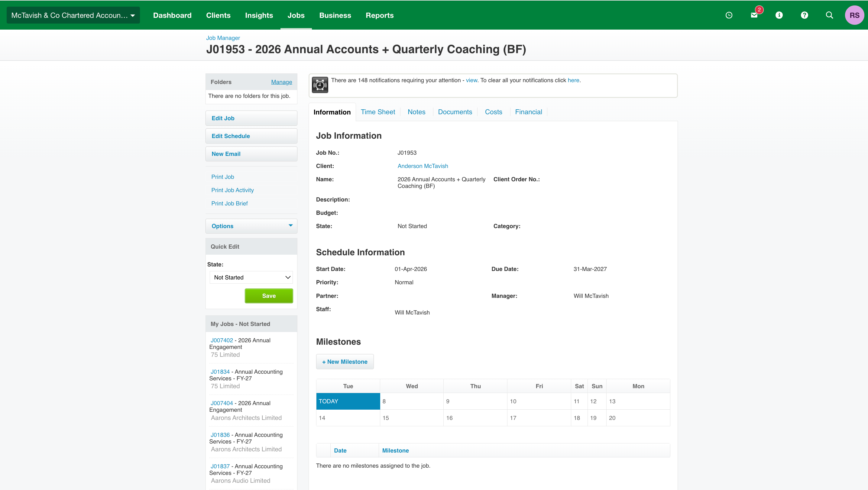
Task: Open the Dashboard menu
Action: pyautogui.click(x=172, y=15)
